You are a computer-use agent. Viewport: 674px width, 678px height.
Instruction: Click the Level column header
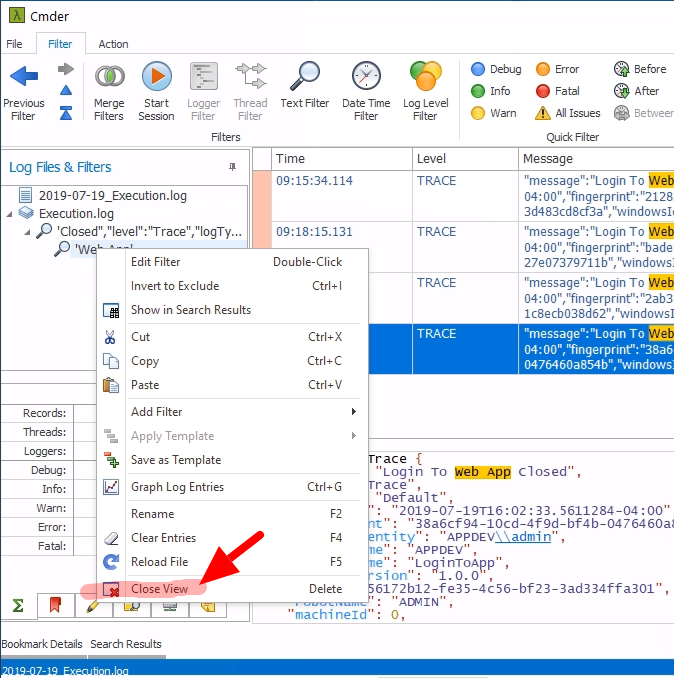465,159
